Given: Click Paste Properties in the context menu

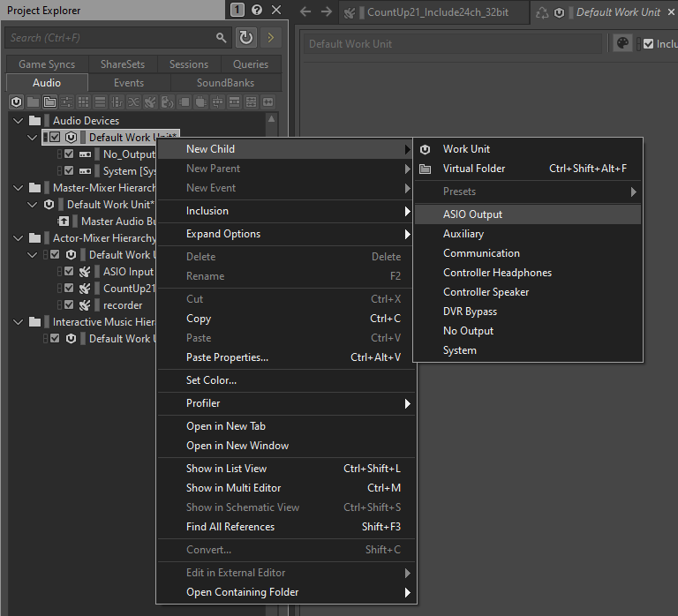Looking at the screenshot, I should pyautogui.click(x=286, y=357).
